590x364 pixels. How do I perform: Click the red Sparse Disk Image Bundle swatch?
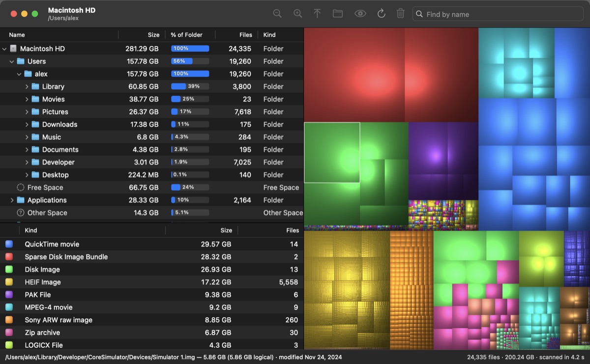(x=9, y=257)
